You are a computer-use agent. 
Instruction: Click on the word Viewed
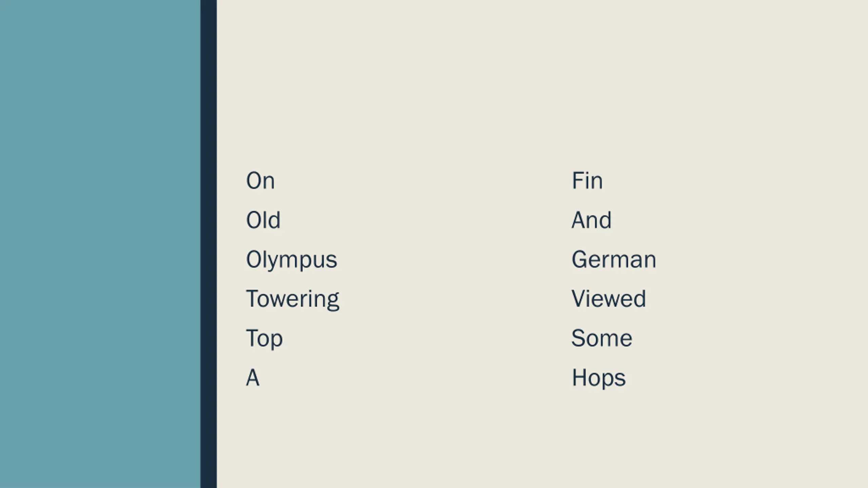(x=609, y=299)
